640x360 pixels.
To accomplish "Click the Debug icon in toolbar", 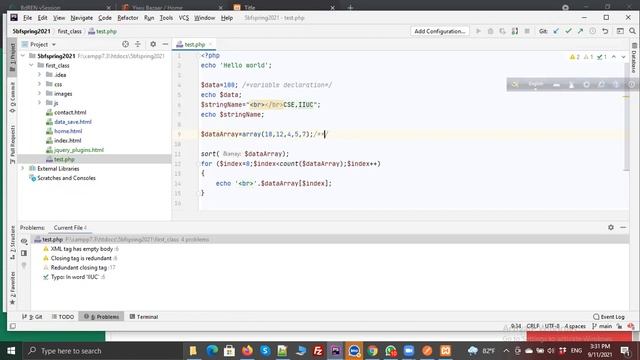I will (x=490, y=31).
